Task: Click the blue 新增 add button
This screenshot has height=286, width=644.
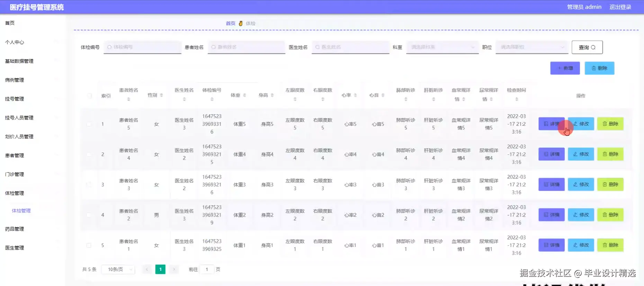Action: (565, 68)
